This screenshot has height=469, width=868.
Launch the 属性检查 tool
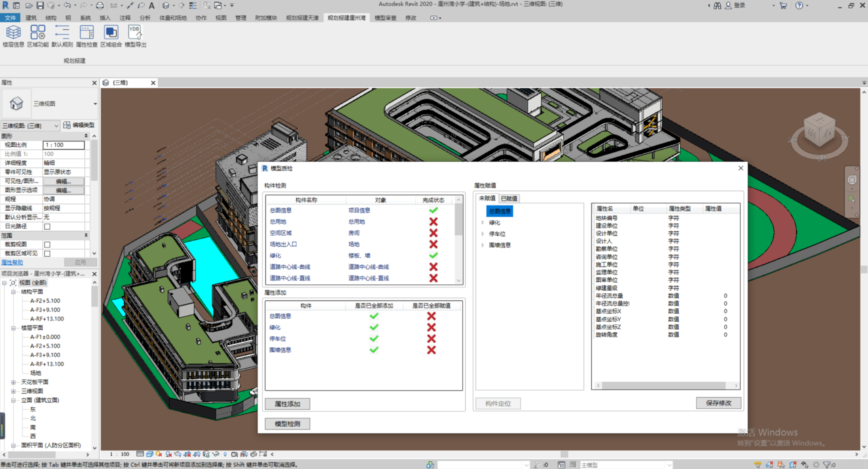click(87, 36)
